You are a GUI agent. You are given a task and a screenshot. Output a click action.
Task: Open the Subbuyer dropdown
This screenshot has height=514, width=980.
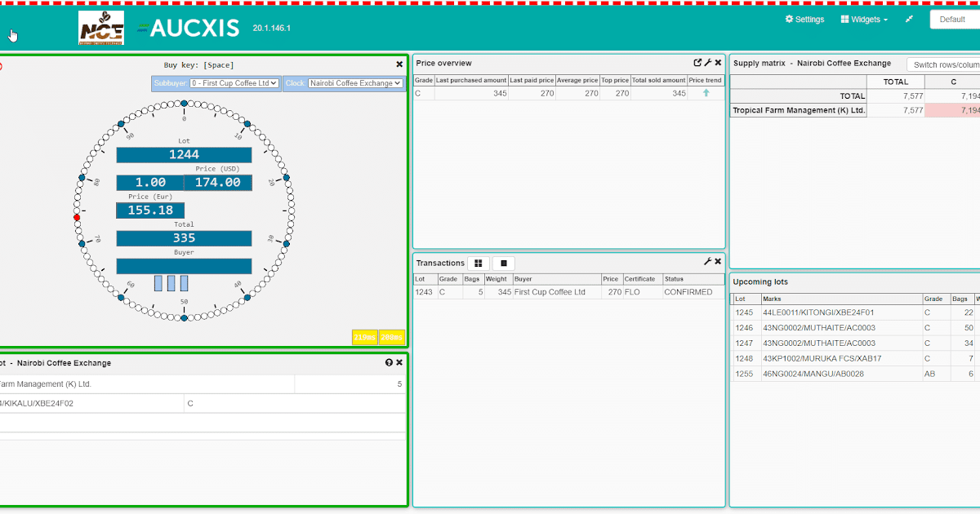click(234, 83)
